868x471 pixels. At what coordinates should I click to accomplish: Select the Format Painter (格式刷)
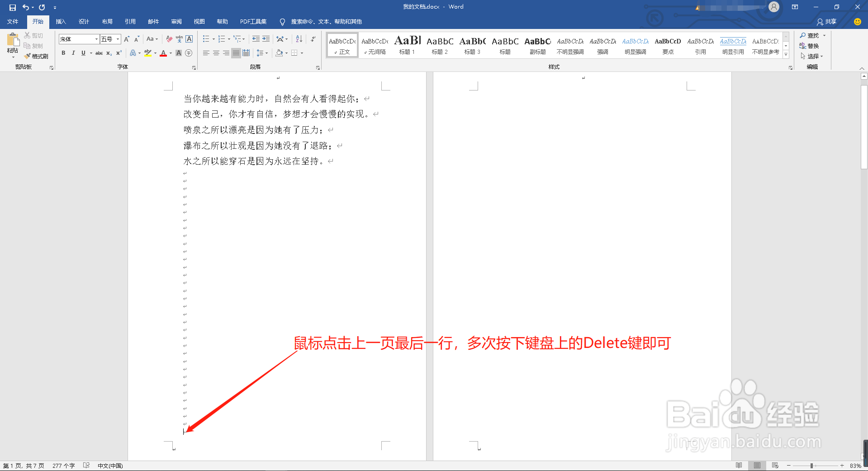(36, 56)
